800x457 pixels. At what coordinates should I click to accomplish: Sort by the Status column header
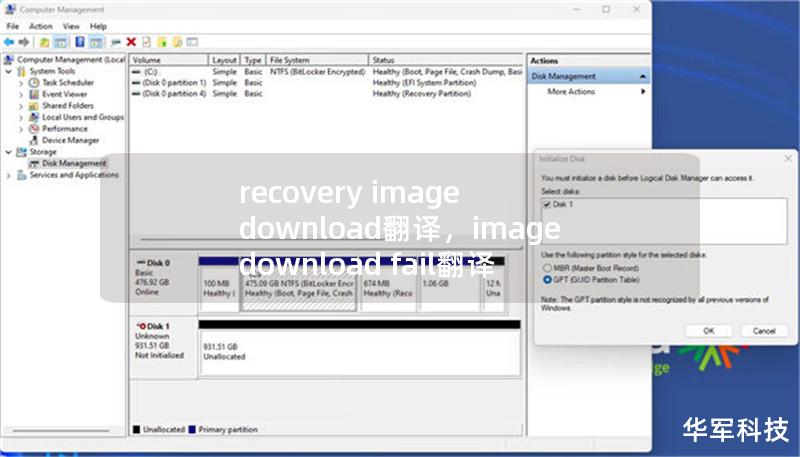click(446, 60)
